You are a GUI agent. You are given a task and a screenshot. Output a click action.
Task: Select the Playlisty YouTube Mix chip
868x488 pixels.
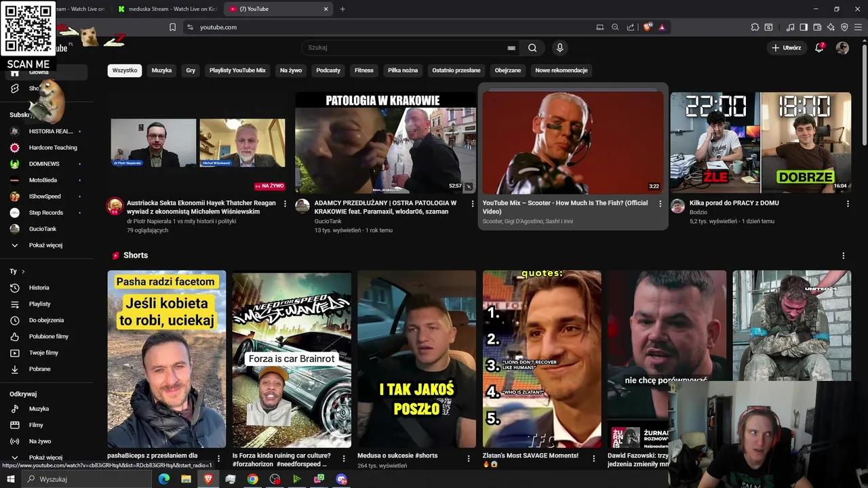click(x=237, y=70)
